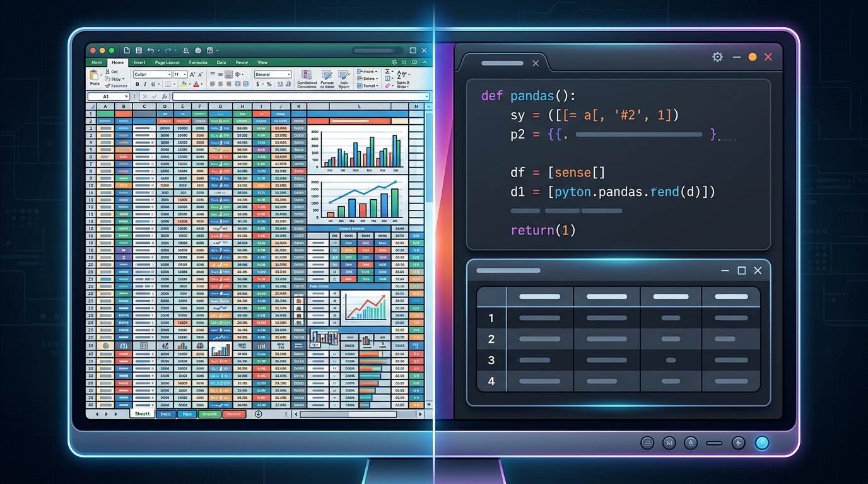Add a new sheet with plus button
The height and width of the screenshot is (484, 868).
click(x=258, y=414)
